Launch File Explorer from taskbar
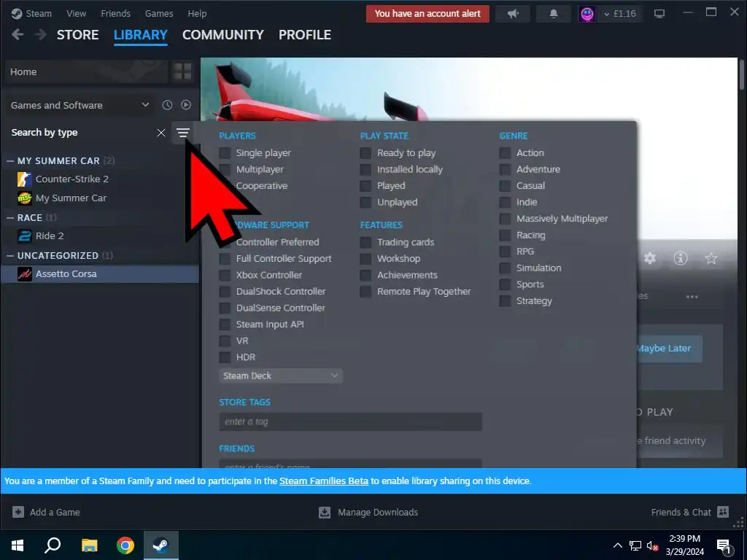747x560 pixels. [89, 545]
